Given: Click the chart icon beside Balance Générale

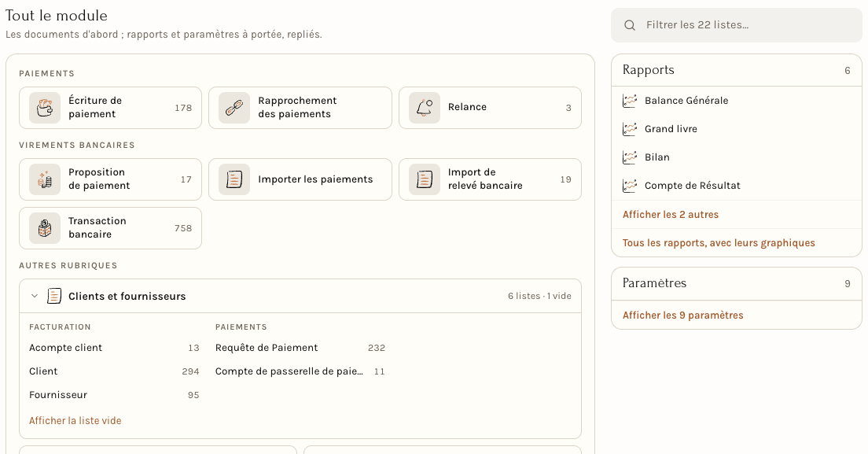Looking at the screenshot, I should (x=630, y=101).
